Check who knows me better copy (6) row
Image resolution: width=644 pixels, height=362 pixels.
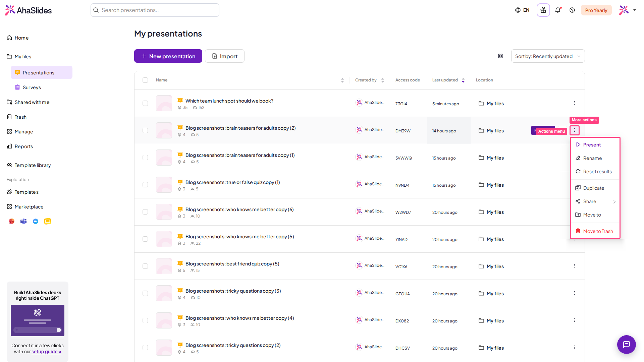[145, 212]
